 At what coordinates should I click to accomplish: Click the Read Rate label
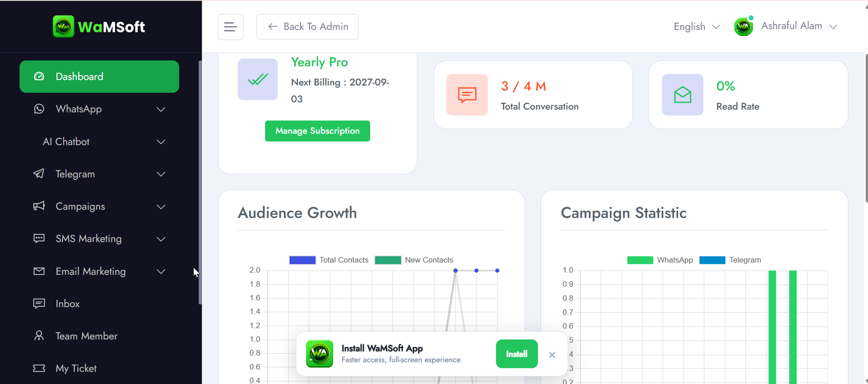738,106
